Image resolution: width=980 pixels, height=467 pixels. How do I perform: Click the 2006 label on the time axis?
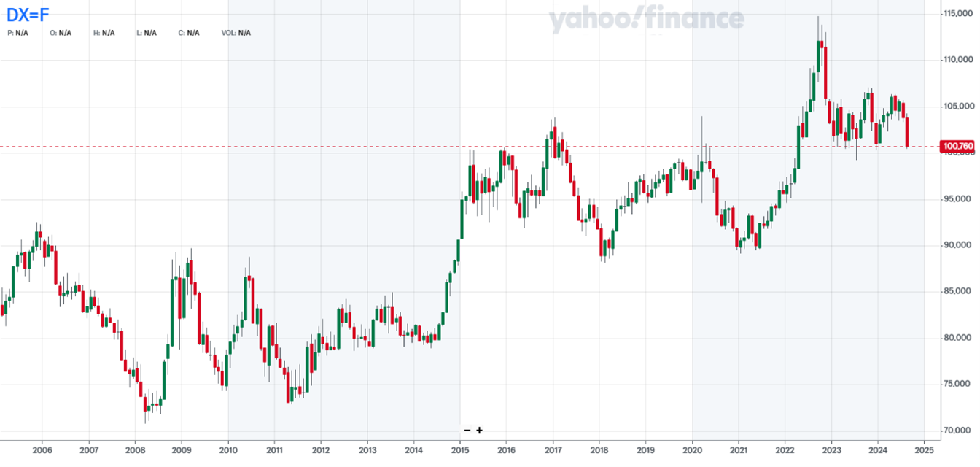pos(42,452)
